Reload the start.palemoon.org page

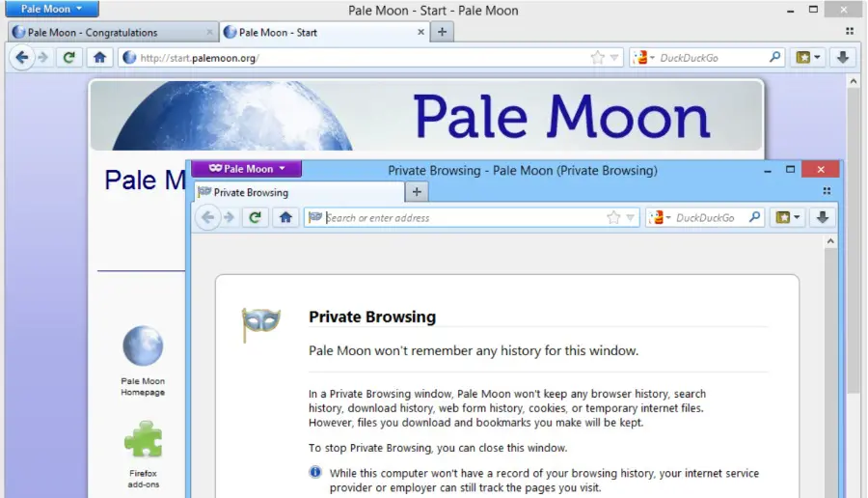[68, 58]
